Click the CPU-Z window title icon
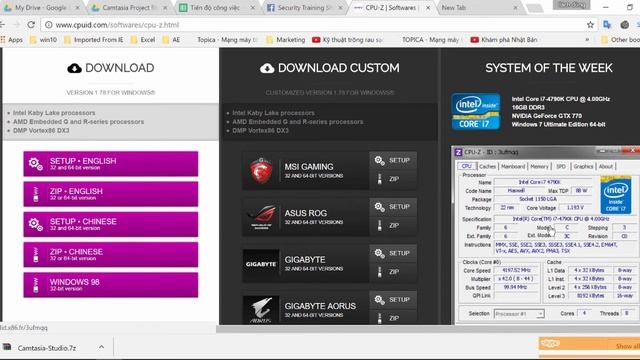640x360 pixels. 458,152
